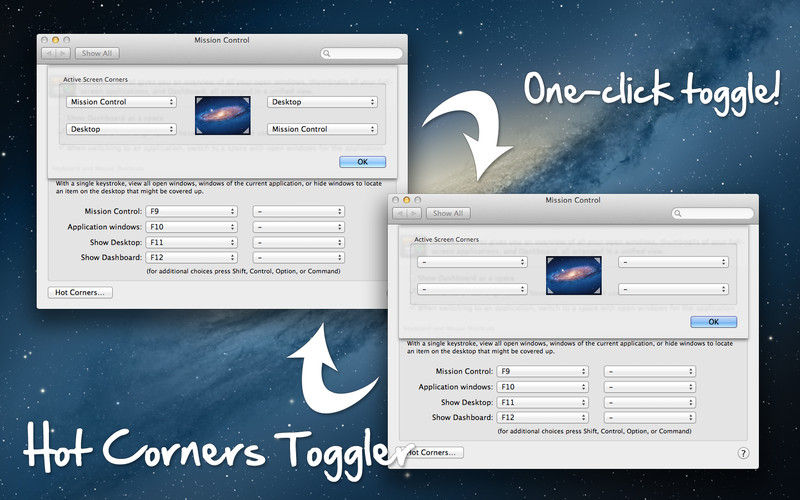Open Show Desktop F11 dropdown in right window
This screenshot has height=500, width=800.
click(x=542, y=403)
